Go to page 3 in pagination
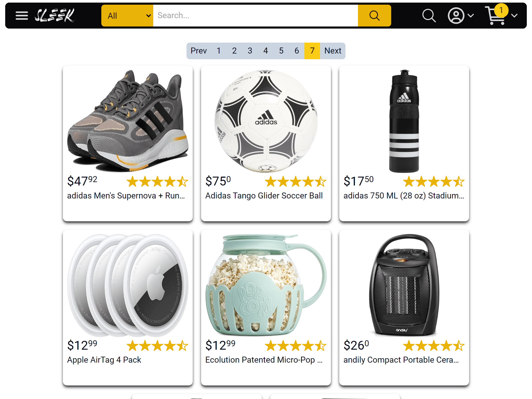Viewport: 532px width, 399px height. 250,51
